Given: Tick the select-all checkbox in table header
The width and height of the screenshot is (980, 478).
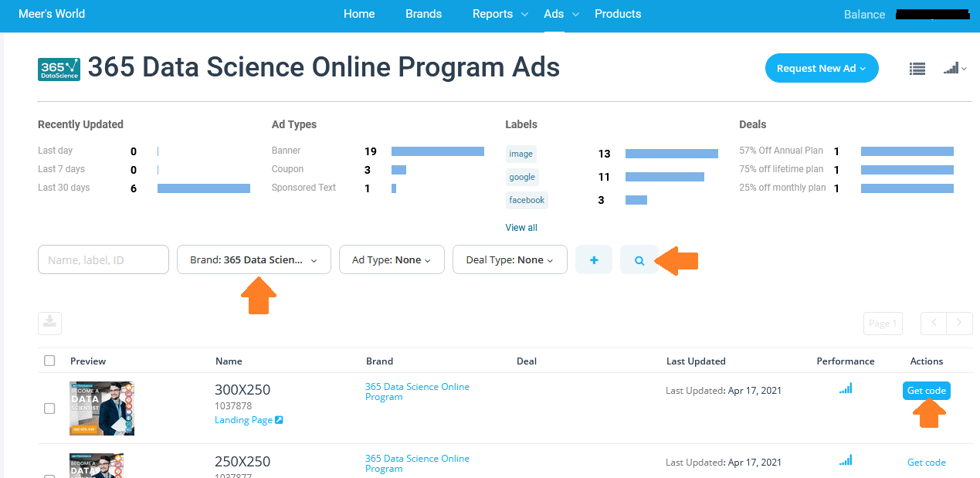Looking at the screenshot, I should 49,361.
